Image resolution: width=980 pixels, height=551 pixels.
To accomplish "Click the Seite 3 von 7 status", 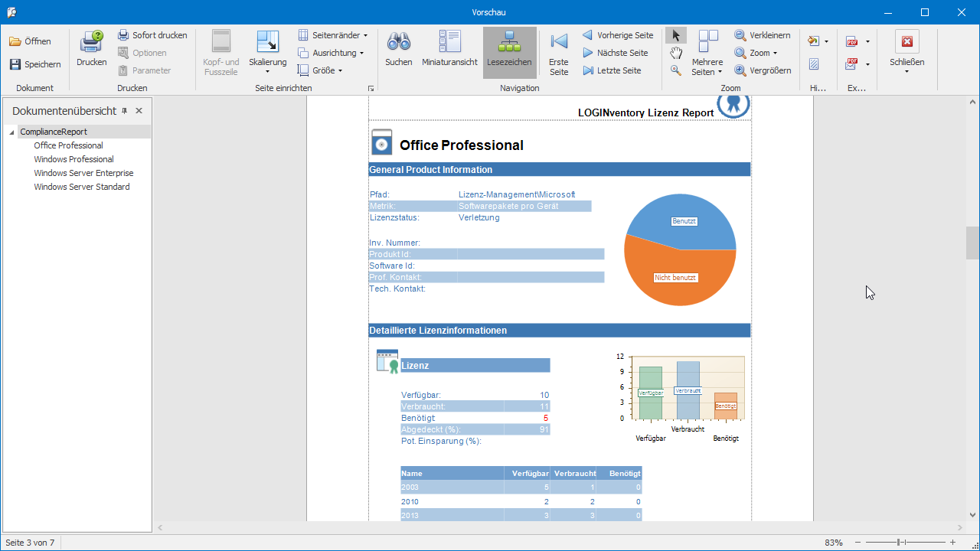I will 30,543.
